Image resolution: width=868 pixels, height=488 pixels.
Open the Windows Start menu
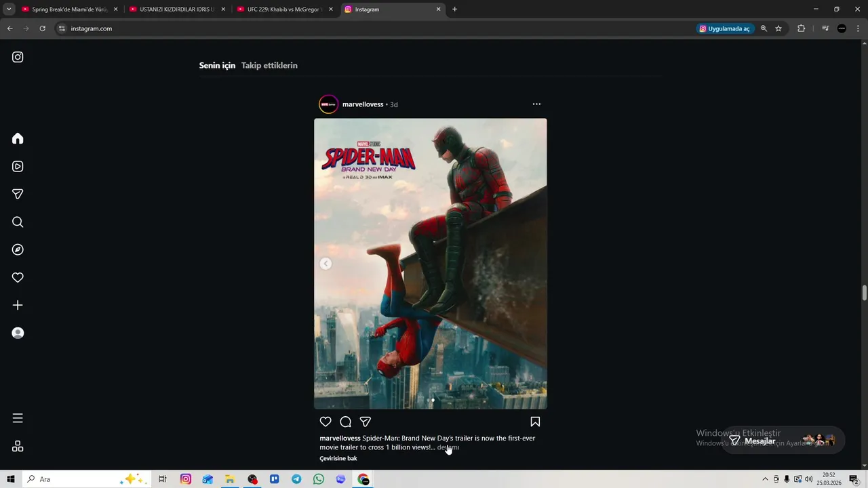pyautogui.click(x=11, y=479)
